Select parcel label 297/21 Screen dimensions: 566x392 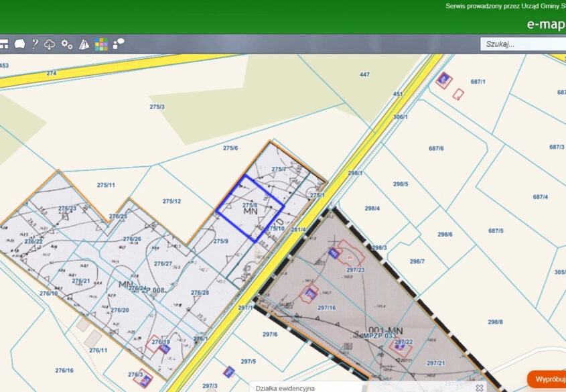click(436, 363)
